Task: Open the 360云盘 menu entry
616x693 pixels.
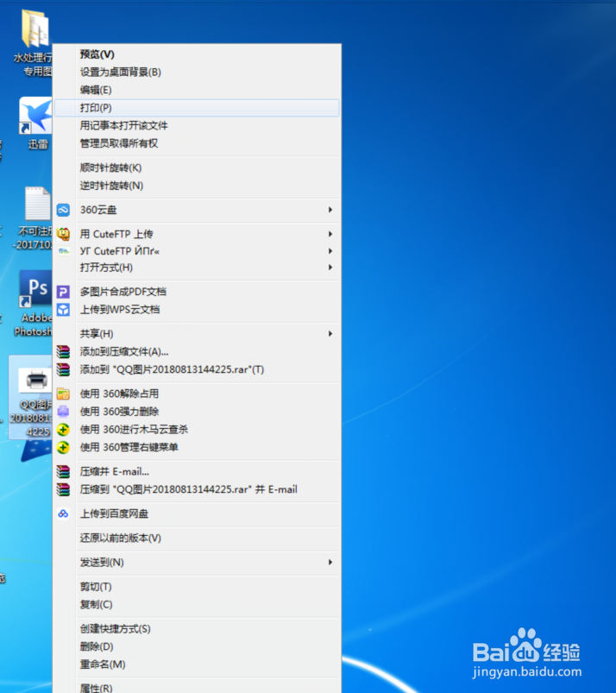Action: (197, 210)
